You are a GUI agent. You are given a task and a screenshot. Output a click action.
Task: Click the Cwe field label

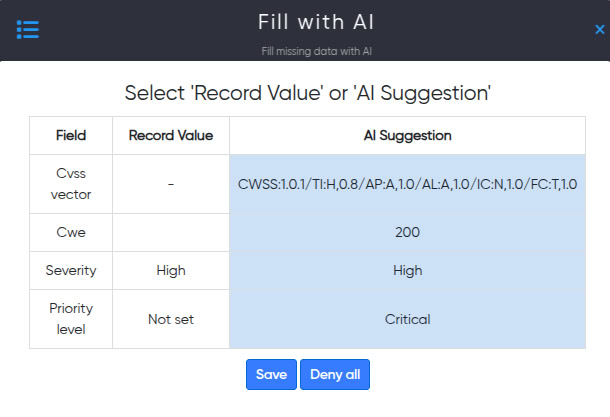click(71, 232)
